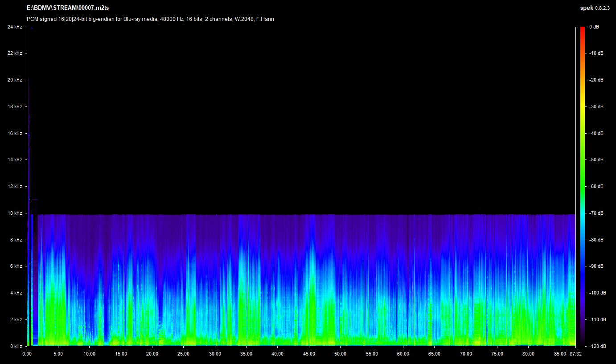Click the file path title 00007.m2ts

click(68, 8)
